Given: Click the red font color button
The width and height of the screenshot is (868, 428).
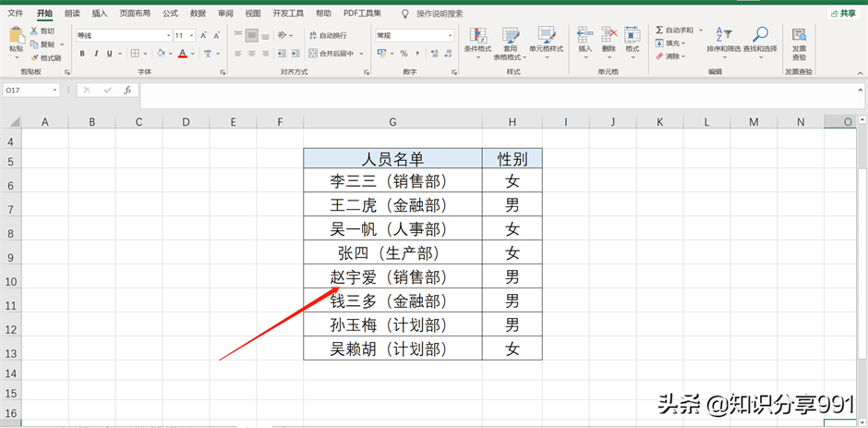Looking at the screenshot, I should pyautogui.click(x=182, y=54).
